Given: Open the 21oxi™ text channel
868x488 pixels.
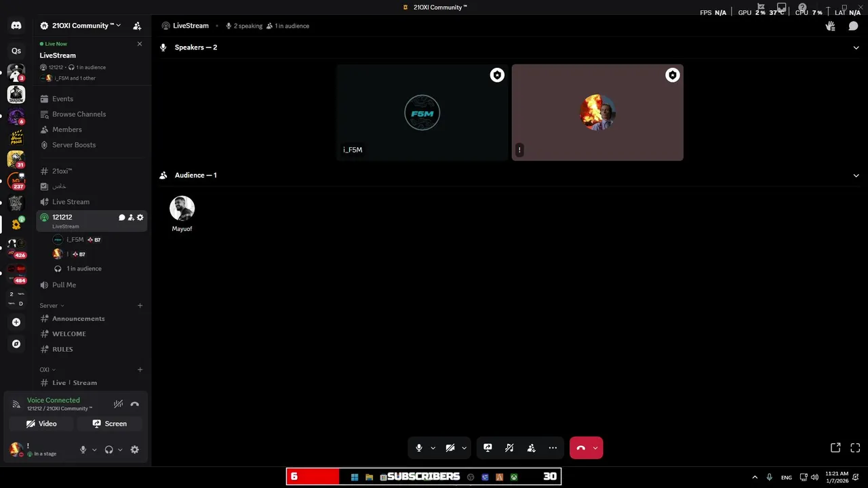Looking at the screenshot, I should 92,171.
